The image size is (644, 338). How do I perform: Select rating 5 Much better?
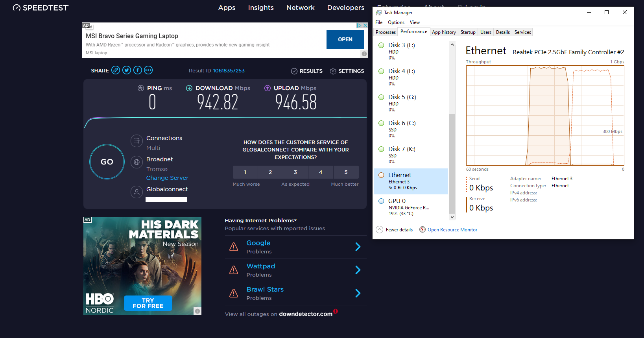346,172
